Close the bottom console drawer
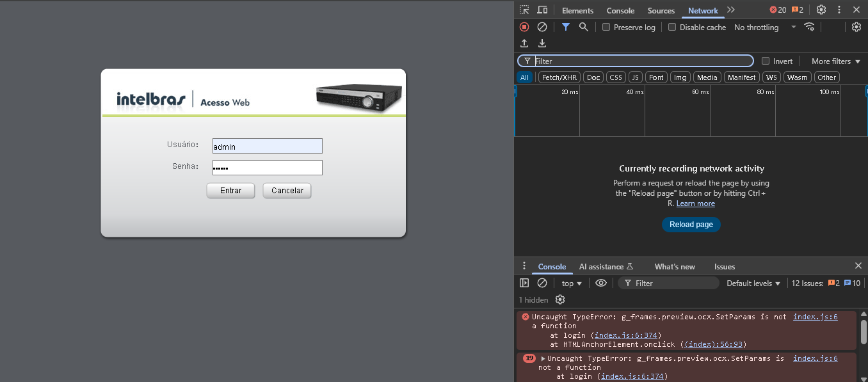The width and height of the screenshot is (868, 382). point(858,266)
